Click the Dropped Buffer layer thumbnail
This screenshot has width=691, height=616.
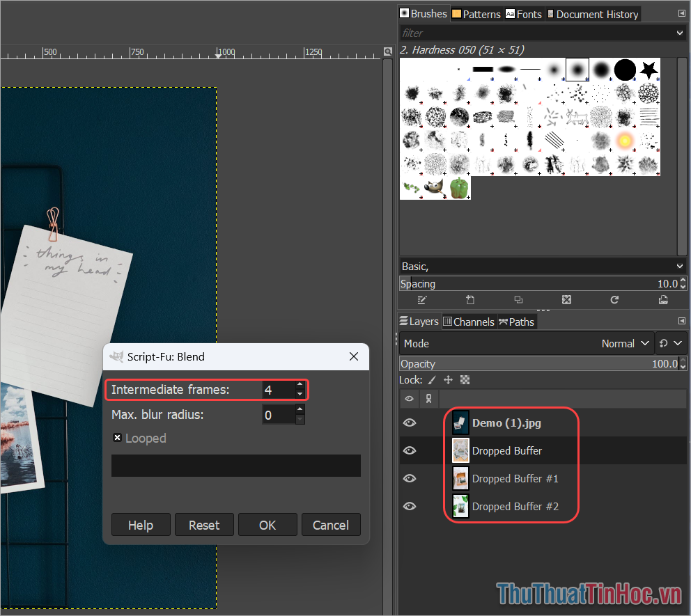460,450
